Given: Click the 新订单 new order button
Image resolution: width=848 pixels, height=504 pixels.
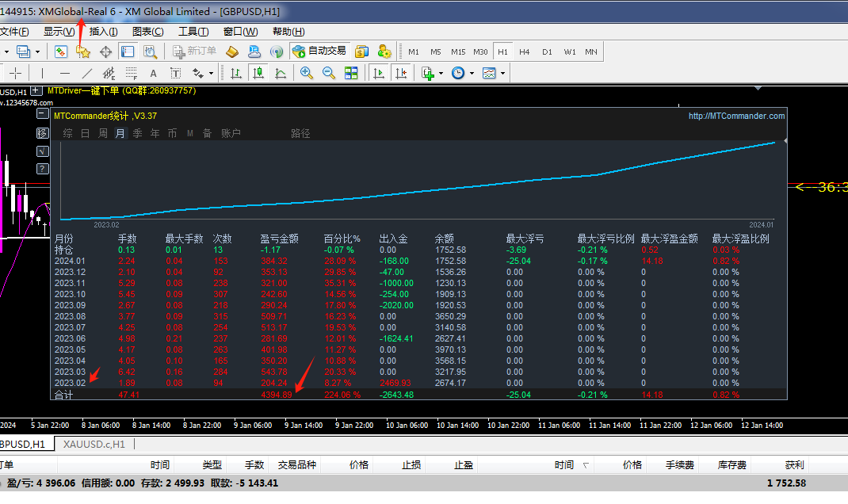Looking at the screenshot, I should tap(194, 51).
